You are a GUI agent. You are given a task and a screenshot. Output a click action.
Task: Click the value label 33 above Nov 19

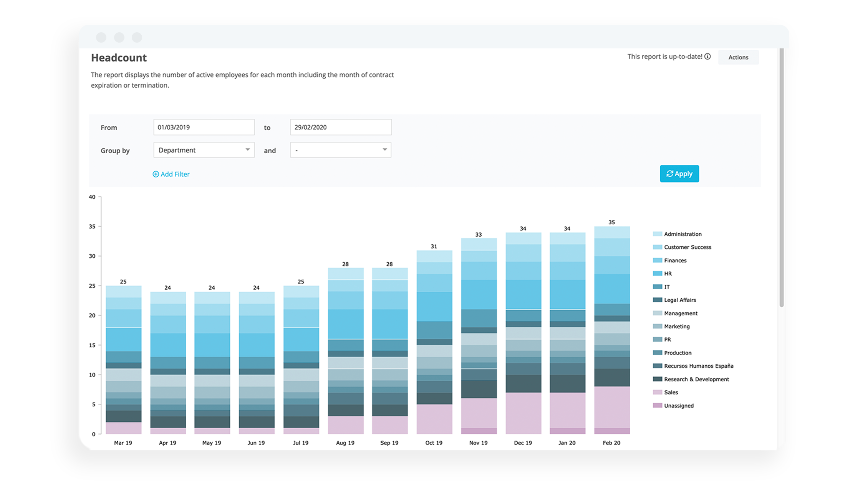click(478, 234)
